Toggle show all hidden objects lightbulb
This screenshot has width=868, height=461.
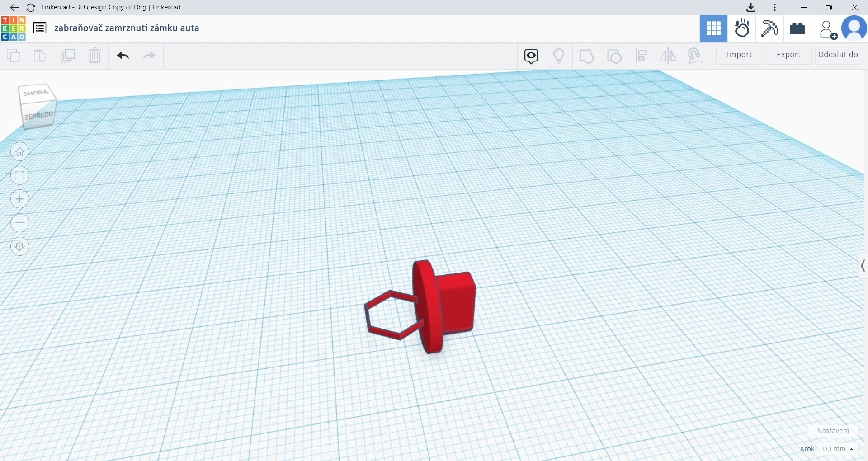[x=559, y=56]
